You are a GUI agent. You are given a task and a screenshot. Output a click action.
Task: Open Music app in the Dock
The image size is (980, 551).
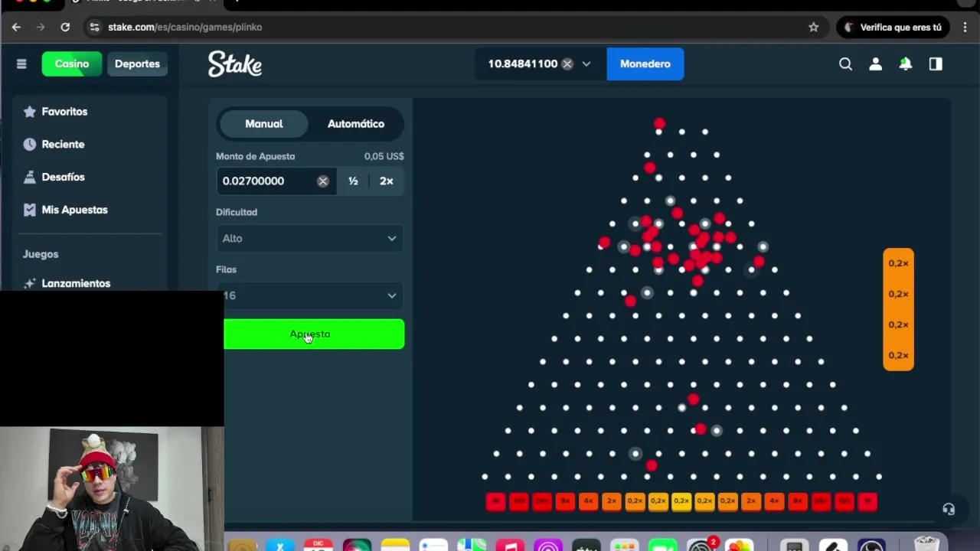point(510,546)
